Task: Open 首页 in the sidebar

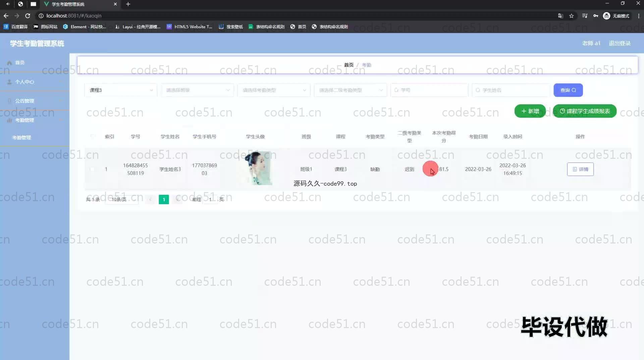Action: pyautogui.click(x=35, y=63)
